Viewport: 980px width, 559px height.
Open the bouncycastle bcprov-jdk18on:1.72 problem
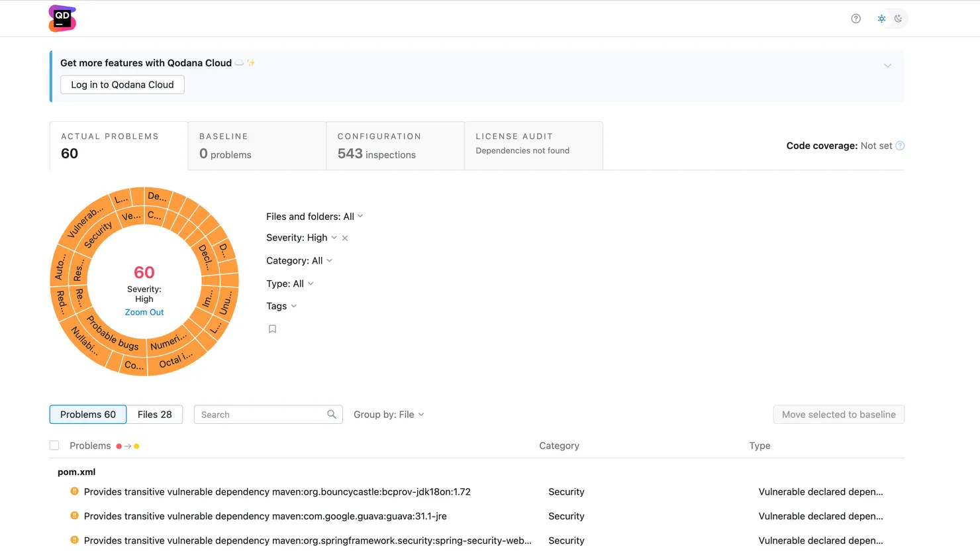(x=277, y=491)
